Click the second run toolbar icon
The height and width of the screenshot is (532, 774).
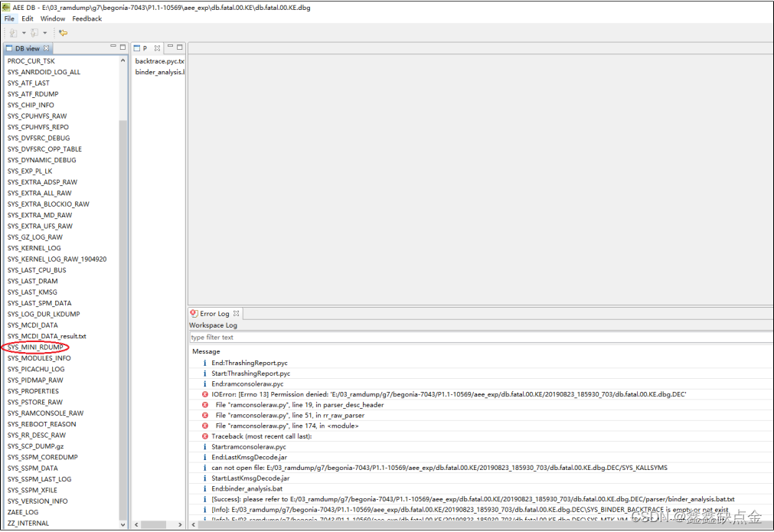[x=34, y=32]
